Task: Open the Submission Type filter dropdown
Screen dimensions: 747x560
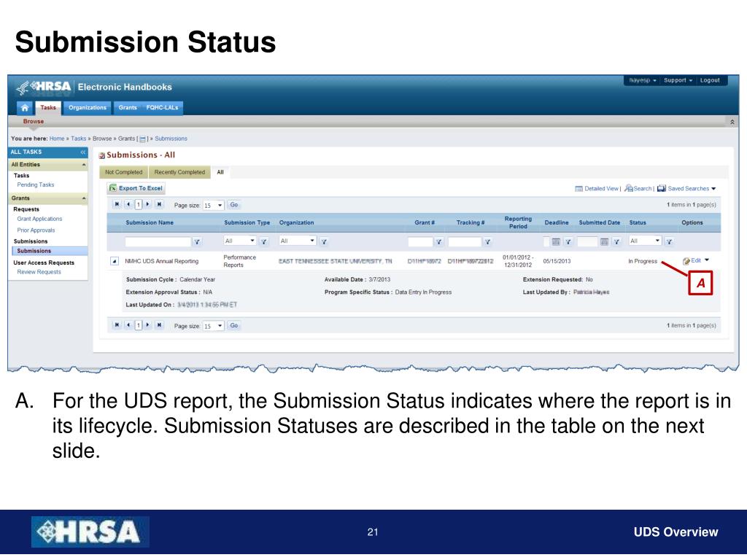Action: tap(239, 241)
